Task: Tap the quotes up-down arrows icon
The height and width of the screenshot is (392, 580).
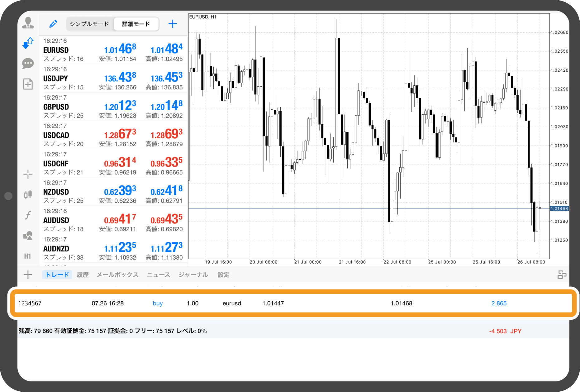Action: pos(28,43)
